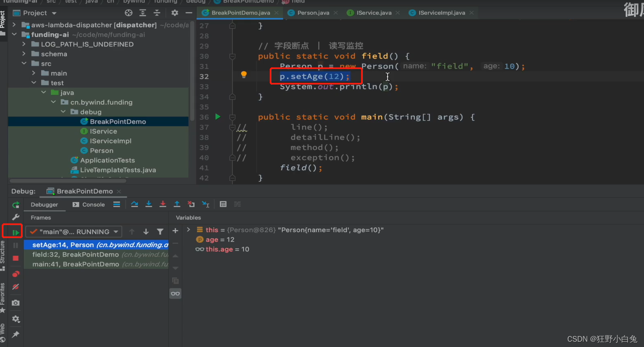This screenshot has height=347, width=644.
Task: Click filter frames funnel icon
Action: 160,232
